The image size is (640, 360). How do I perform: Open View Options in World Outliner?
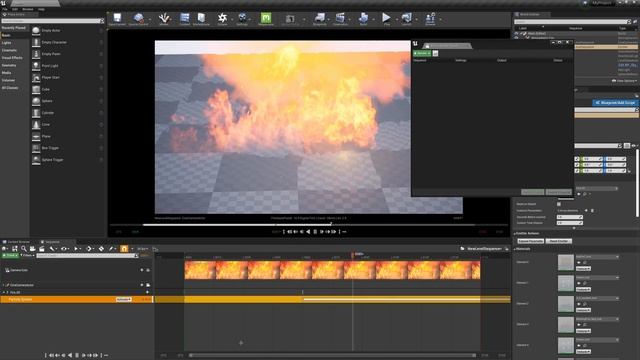(x=624, y=81)
